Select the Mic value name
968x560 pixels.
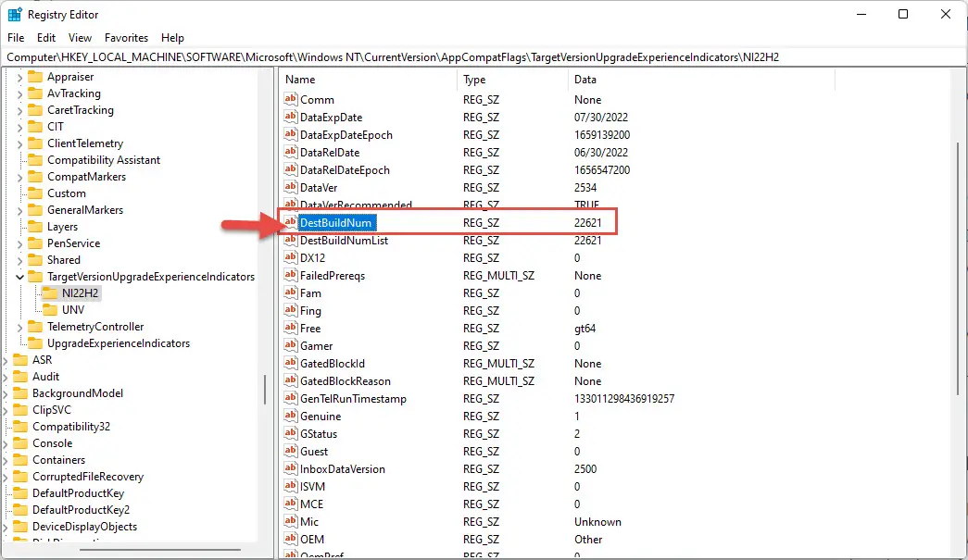pos(309,521)
